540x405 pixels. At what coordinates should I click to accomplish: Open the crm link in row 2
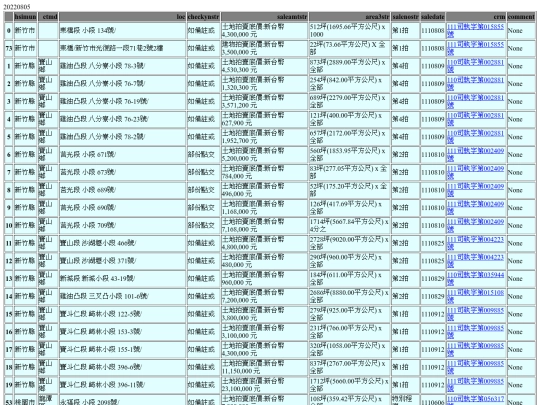pos(475,84)
